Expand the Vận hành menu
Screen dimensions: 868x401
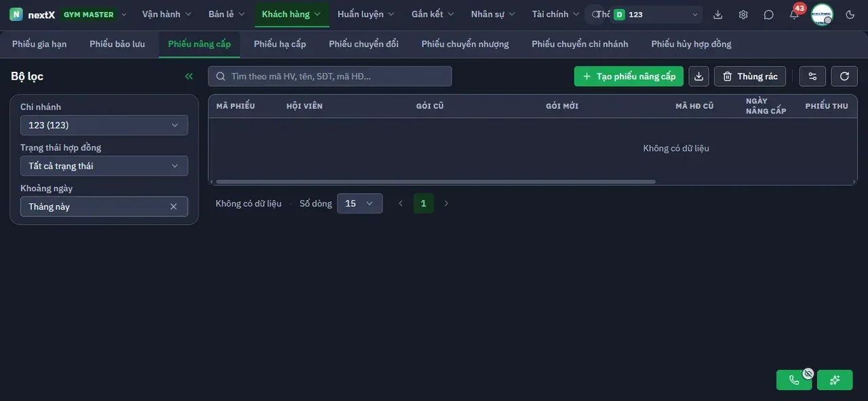point(167,14)
